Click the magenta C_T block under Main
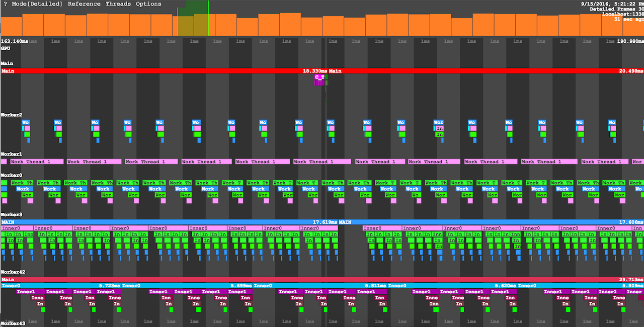 tap(319, 77)
